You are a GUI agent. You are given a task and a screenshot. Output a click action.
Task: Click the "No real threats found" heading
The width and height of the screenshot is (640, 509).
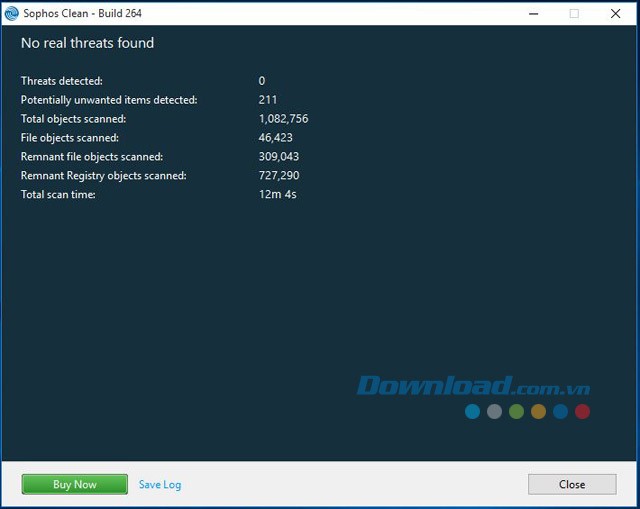point(88,43)
